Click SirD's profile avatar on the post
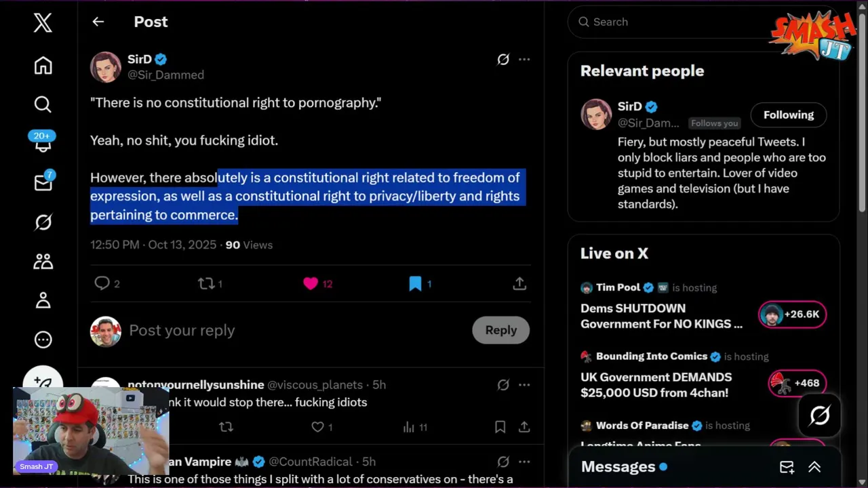Image resolution: width=868 pixels, height=488 pixels. pos(106,66)
